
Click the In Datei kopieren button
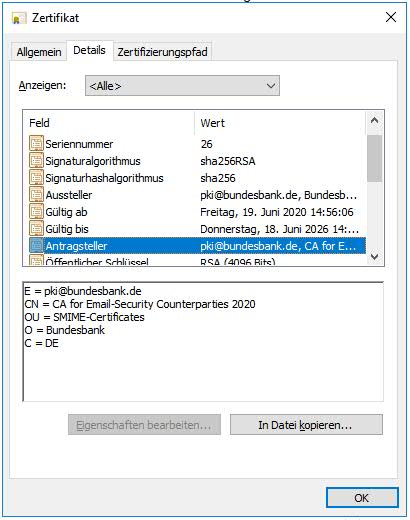point(306,425)
